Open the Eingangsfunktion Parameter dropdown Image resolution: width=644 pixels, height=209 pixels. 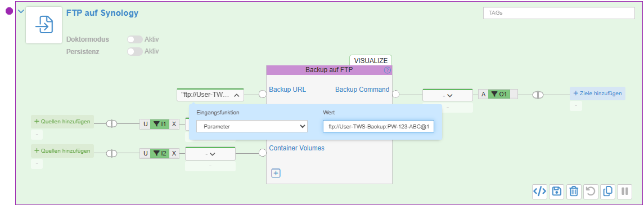252,126
